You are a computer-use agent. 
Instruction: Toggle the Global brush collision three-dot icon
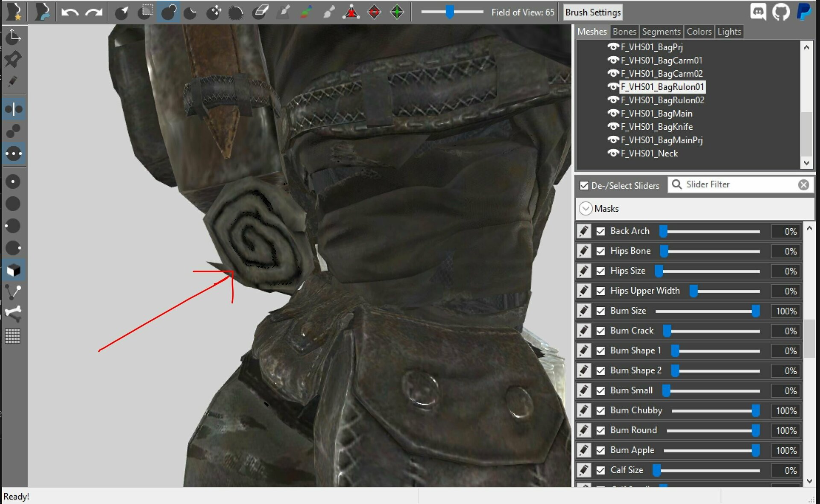[14, 153]
